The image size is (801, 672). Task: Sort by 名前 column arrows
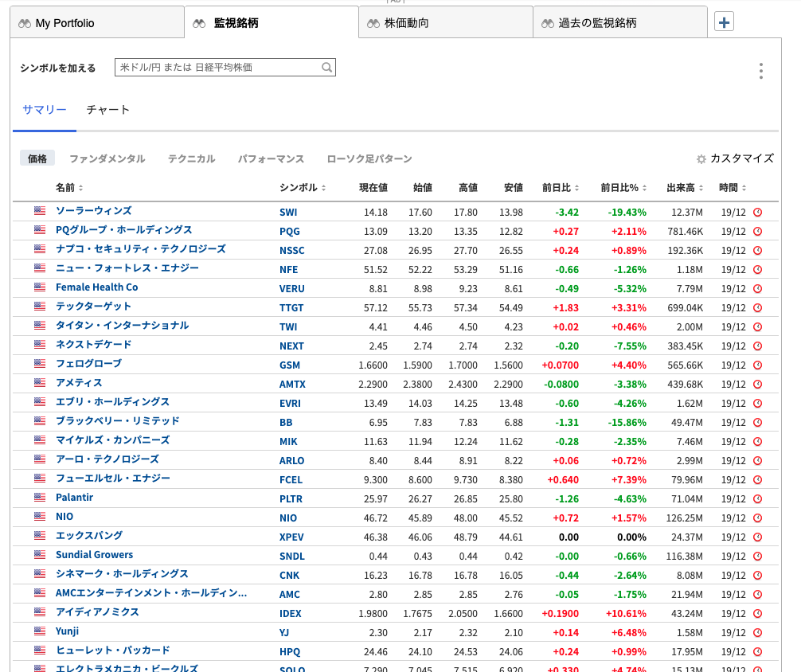[x=80, y=188]
